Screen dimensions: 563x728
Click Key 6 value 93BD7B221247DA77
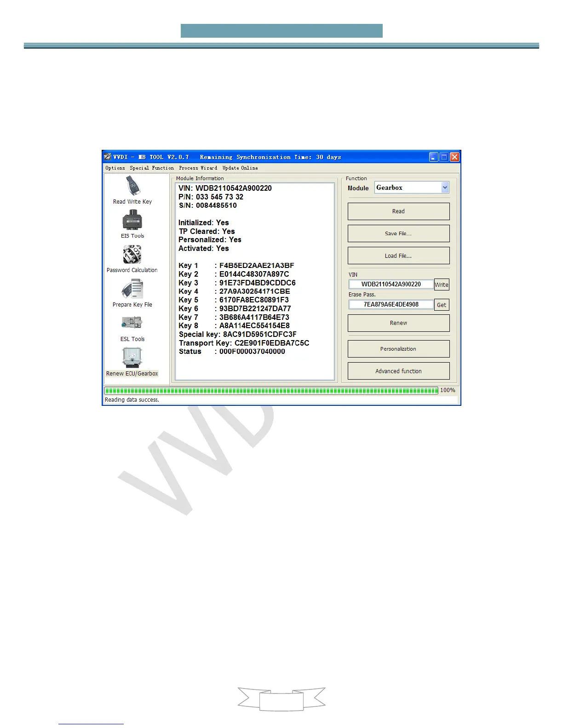pos(255,308)
